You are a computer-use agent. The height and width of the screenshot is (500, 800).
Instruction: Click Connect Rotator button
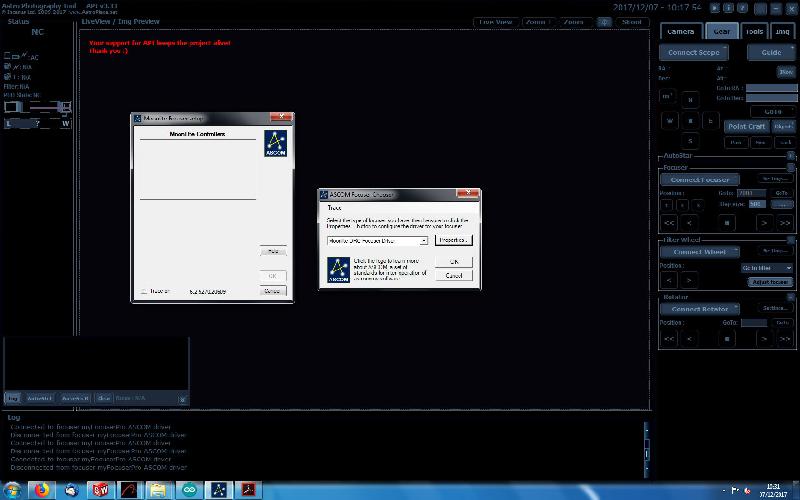pyautogui.click(x=699, y=309)
